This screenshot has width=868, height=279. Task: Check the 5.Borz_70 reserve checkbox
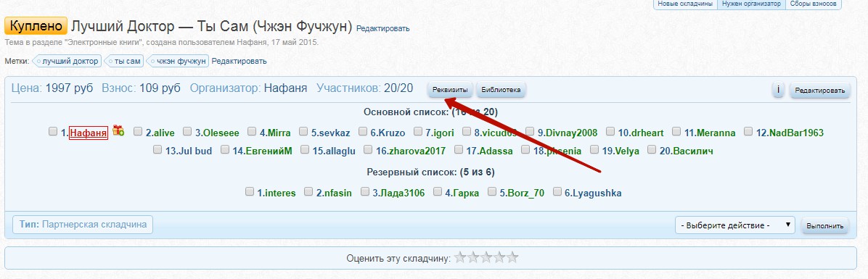tap(491, 192)
